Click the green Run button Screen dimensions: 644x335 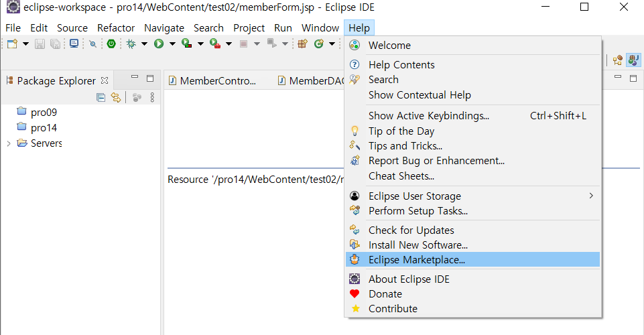(x=159, y=44)
